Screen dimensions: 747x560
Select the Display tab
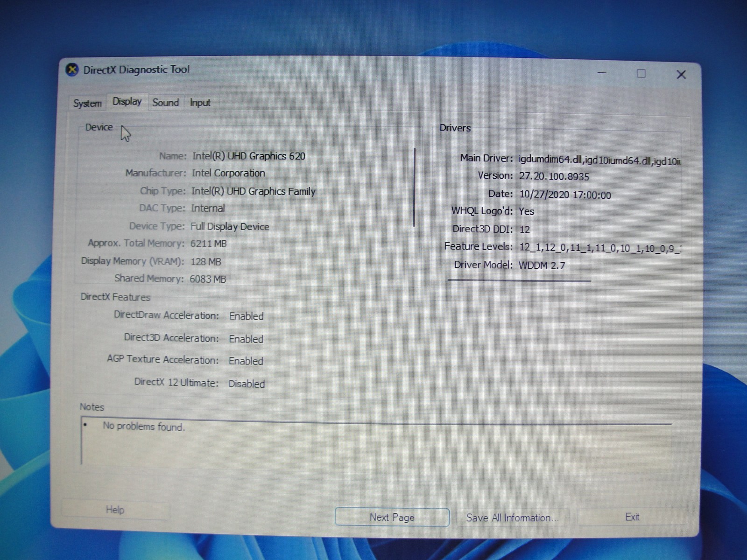[x=127, y=101]
